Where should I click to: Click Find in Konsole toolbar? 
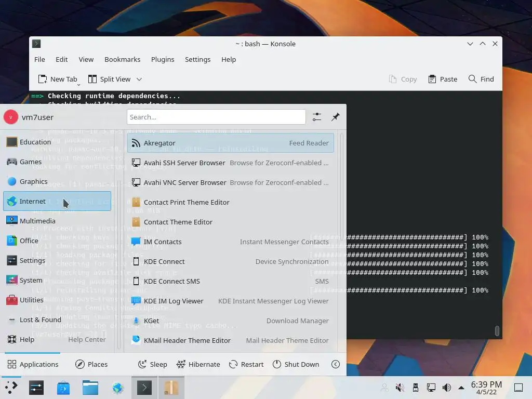[481, 79]
